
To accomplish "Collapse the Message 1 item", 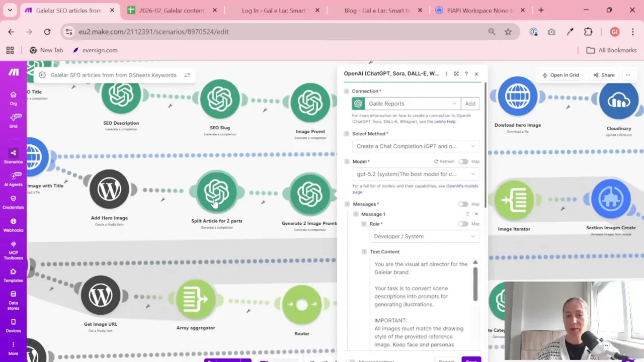I will [356, 214].
